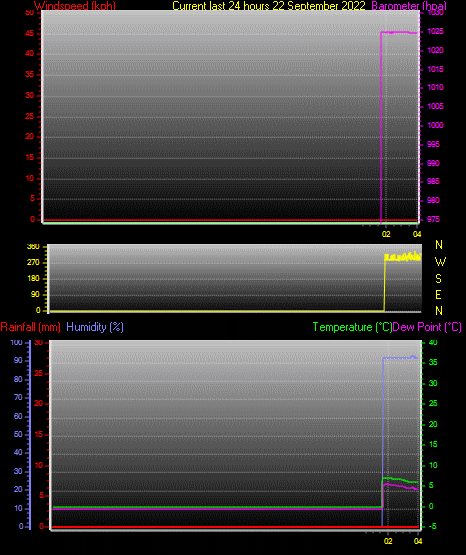Click the 1025 barometer scale value
The height and width of the screenshot is (555, 466).
(435, 32)
